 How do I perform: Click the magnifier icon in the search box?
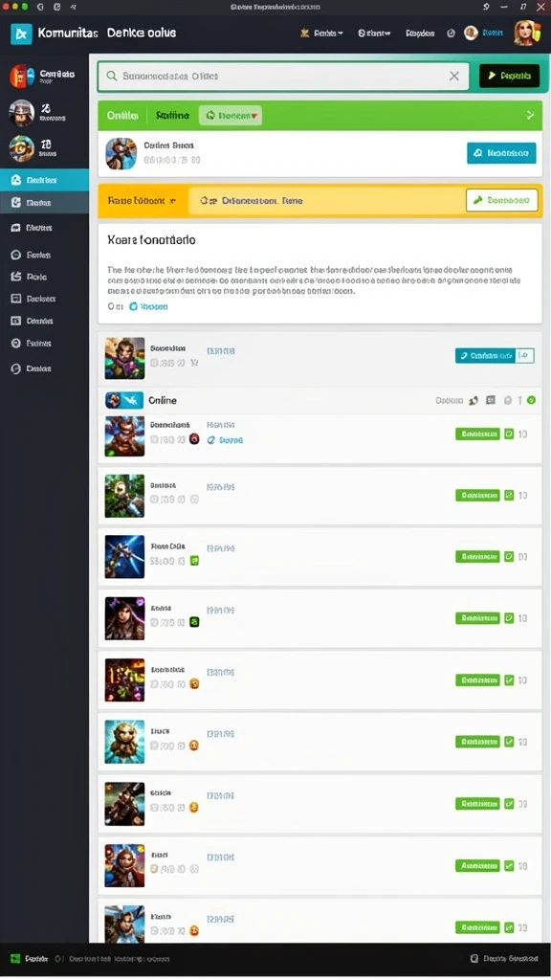[x=112, y=77]
